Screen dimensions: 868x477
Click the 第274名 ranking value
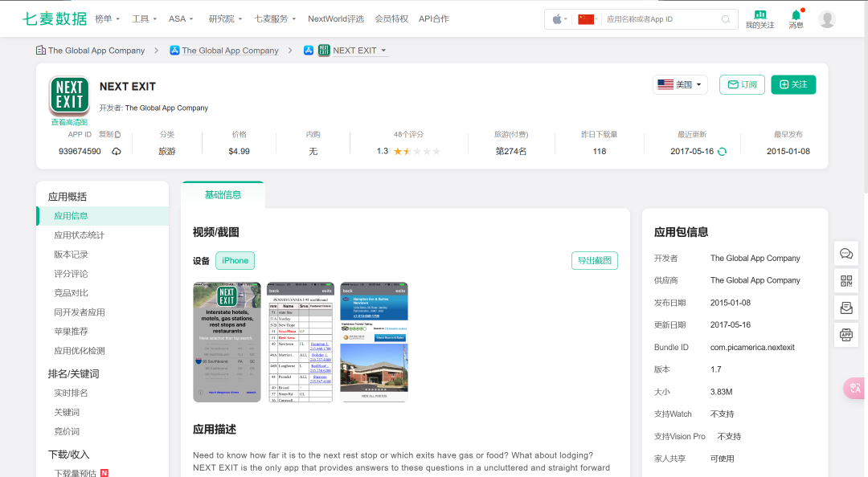click(x=511, y=151)
